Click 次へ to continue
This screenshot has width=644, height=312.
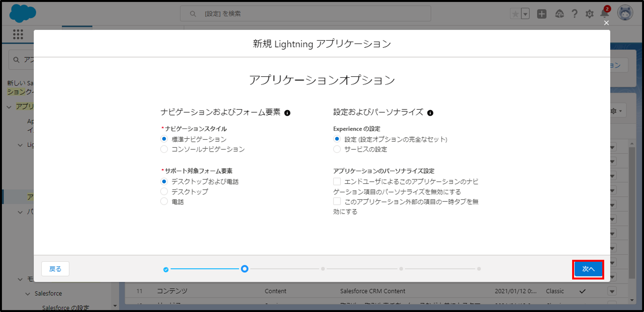coord(588,269)
